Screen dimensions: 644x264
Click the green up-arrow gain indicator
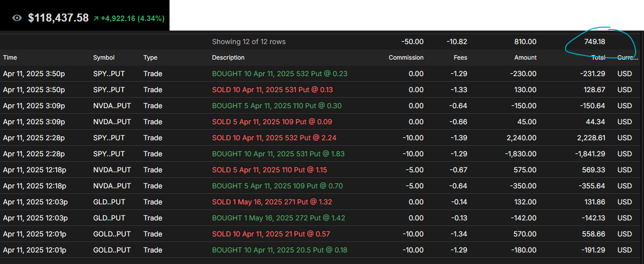click(x=96, y=19)
